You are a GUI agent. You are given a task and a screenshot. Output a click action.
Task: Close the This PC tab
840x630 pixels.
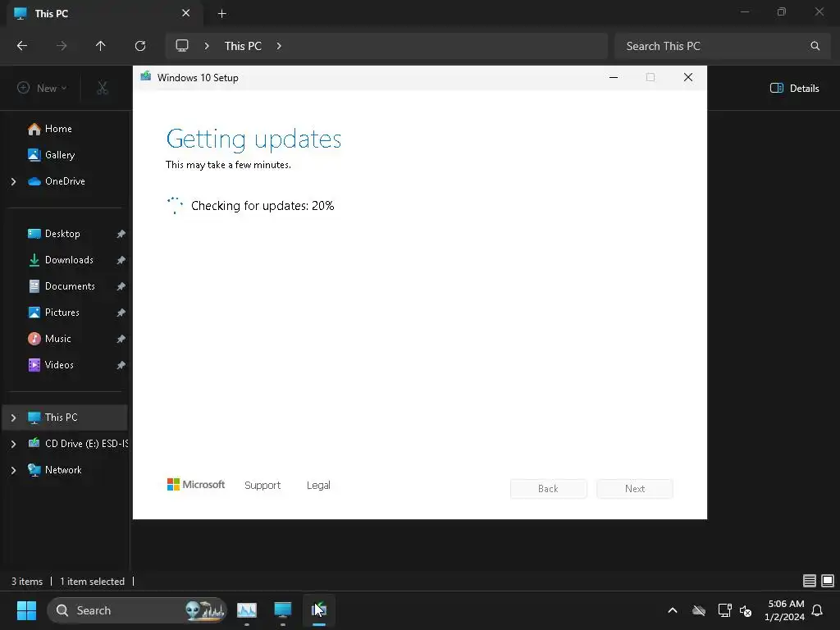[x=186, y=13]
